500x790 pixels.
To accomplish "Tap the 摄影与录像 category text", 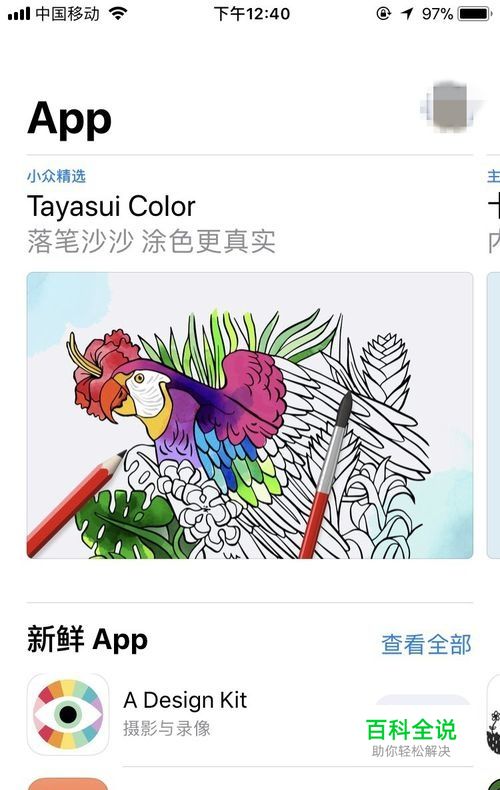I will click(x=166, y=728).
